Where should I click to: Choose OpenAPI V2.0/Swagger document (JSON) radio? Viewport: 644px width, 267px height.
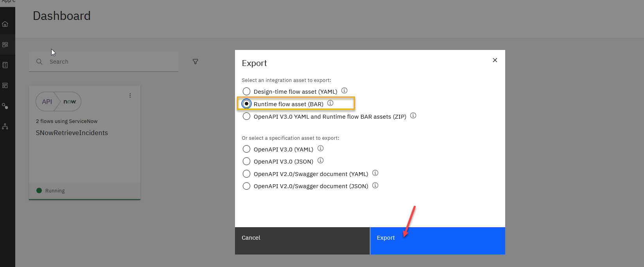pos(246,186)
